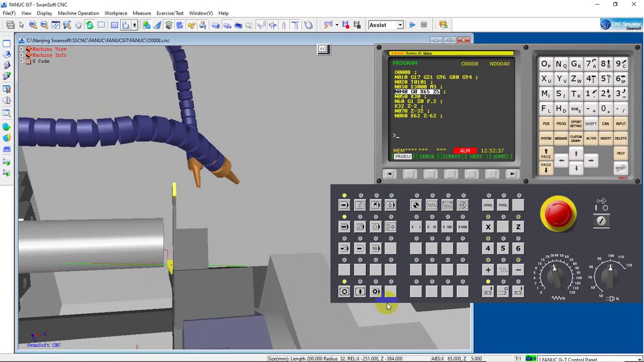Toggle the Z axis select key

coord(518,227)
